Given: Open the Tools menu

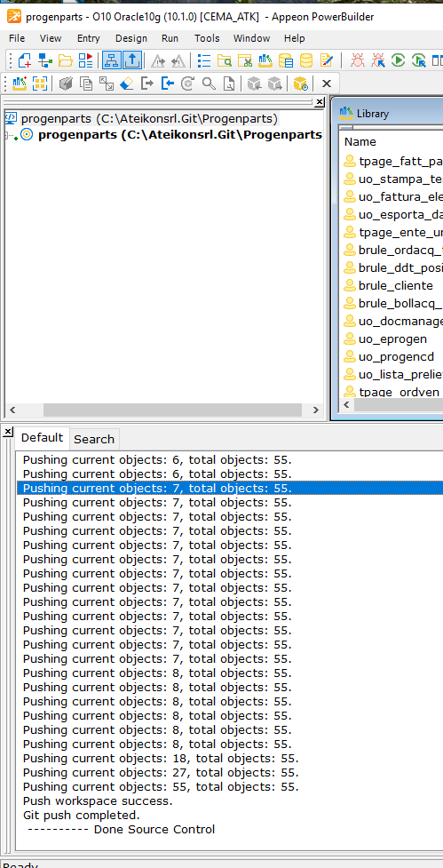Looking at the screenshot, I should [x=207, y=38].
